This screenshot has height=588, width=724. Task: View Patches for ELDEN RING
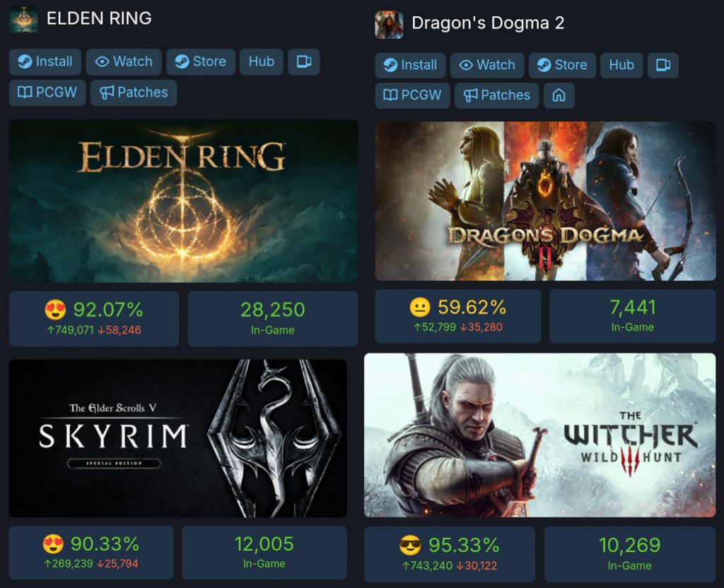point(134,93)
